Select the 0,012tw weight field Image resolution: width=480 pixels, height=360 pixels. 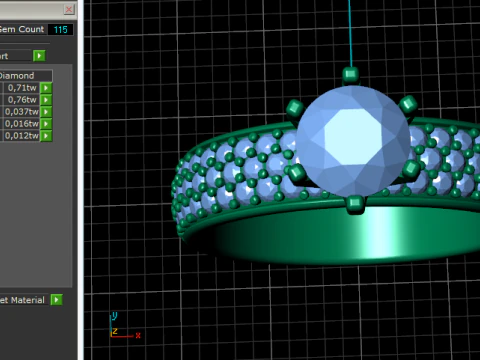coord(21,136)
